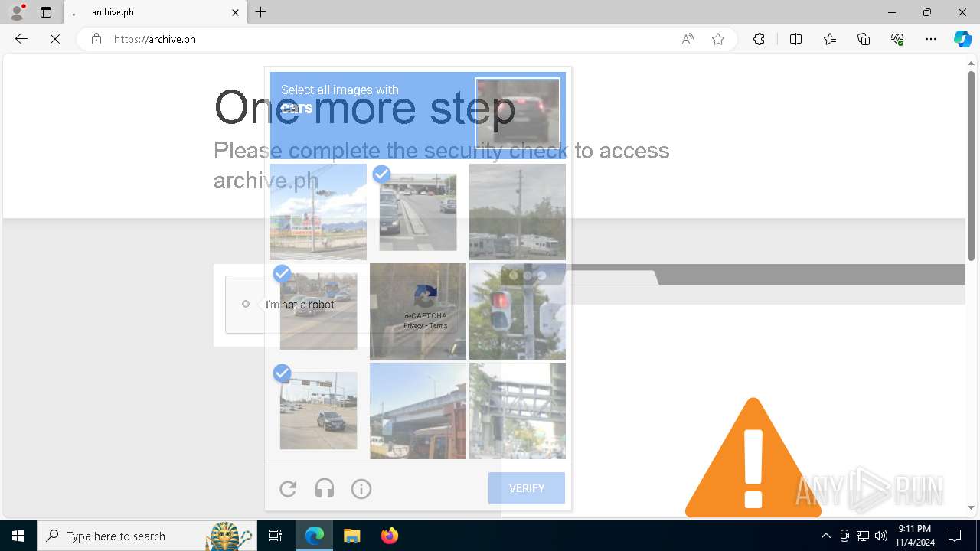Open Collections panel
This screenshot has height=551, width=980.
coord(864,39)
